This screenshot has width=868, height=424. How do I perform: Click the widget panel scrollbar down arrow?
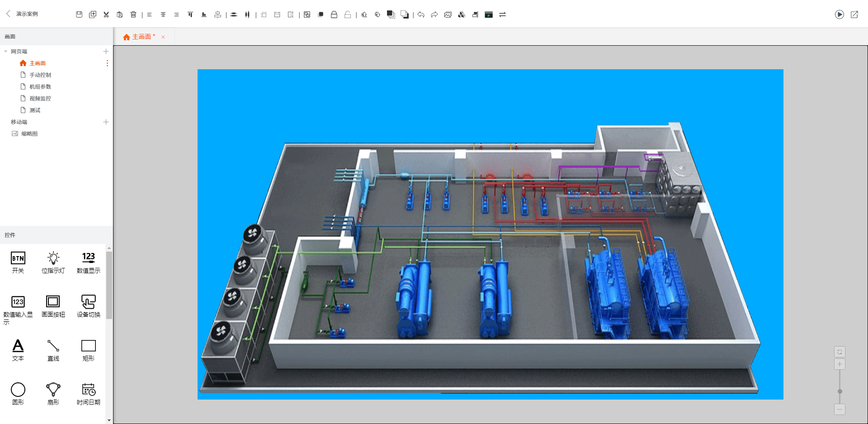click(109, 420)
